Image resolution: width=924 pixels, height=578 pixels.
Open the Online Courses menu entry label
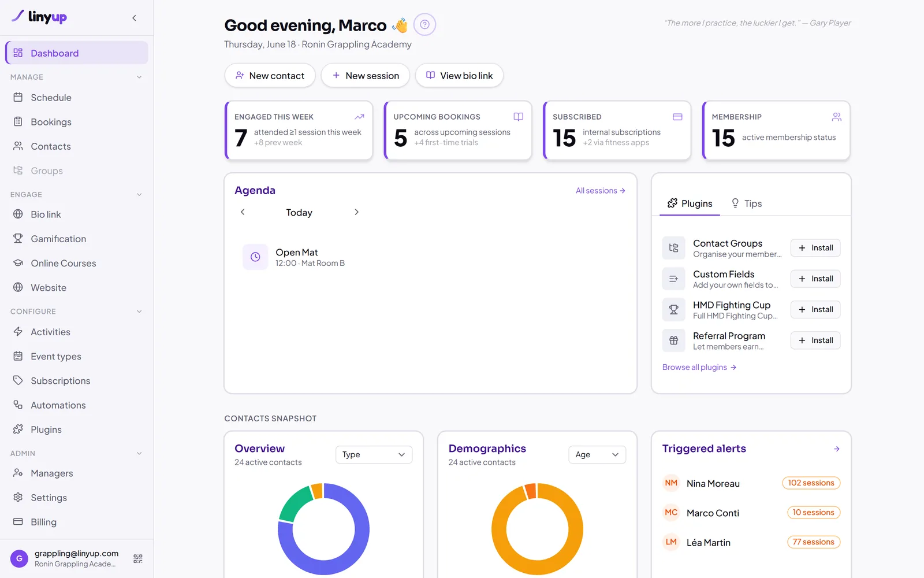[x=64, y=263]
